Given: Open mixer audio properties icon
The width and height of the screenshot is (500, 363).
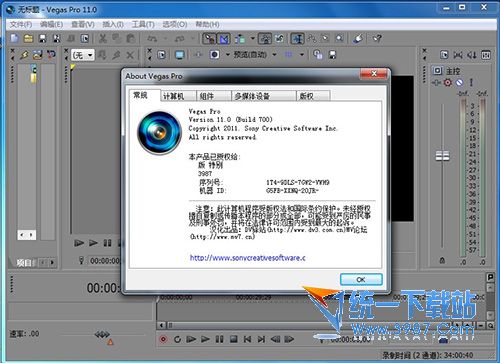Looking at the screenshot, I should point(444,55).
